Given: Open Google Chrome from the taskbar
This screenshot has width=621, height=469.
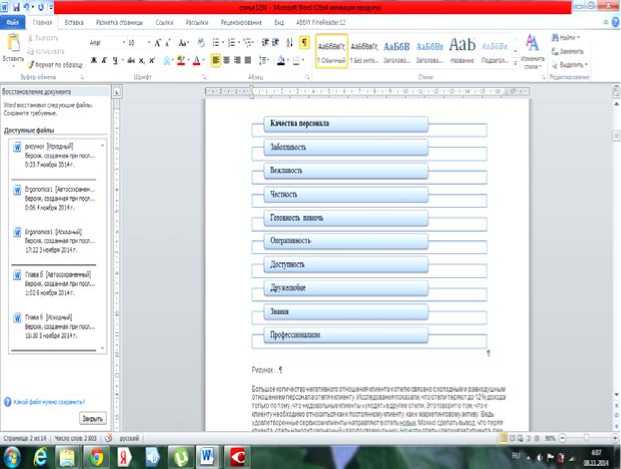Looking at the screenshot, I should point(98,455).
